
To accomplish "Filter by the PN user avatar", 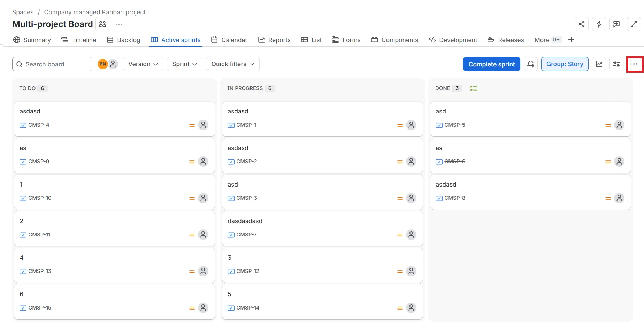I will click(102, 64).
